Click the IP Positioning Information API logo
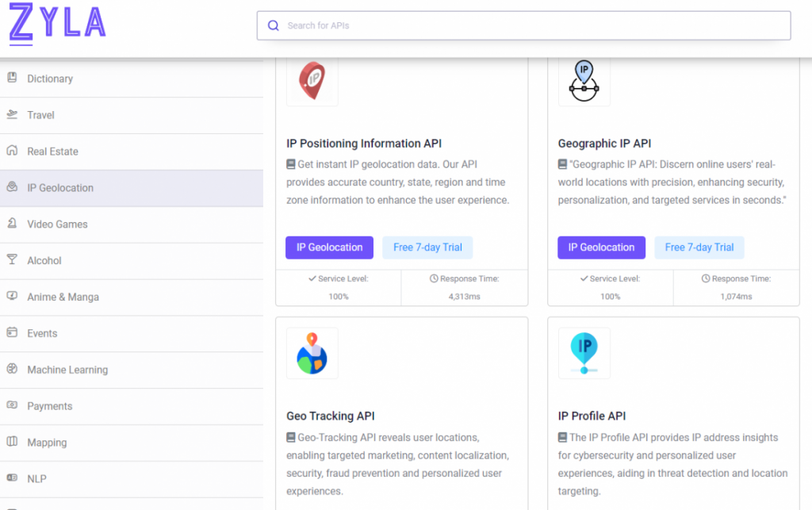 pos(312,80)
